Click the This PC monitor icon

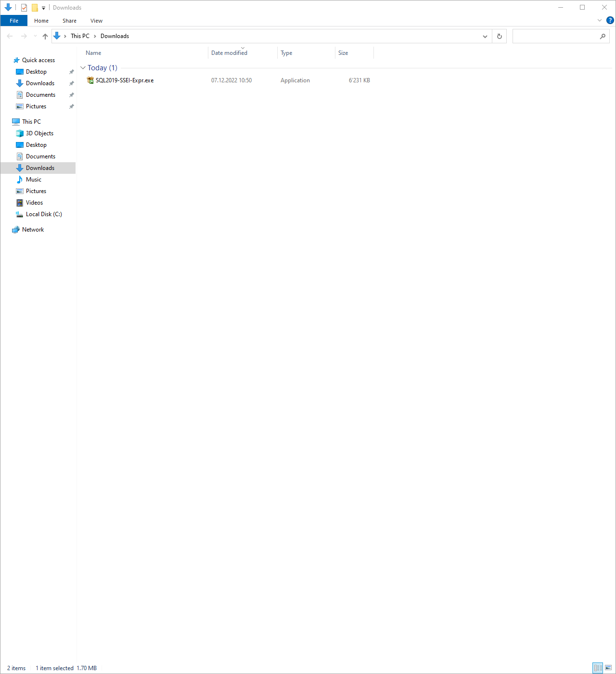point(16,122)
